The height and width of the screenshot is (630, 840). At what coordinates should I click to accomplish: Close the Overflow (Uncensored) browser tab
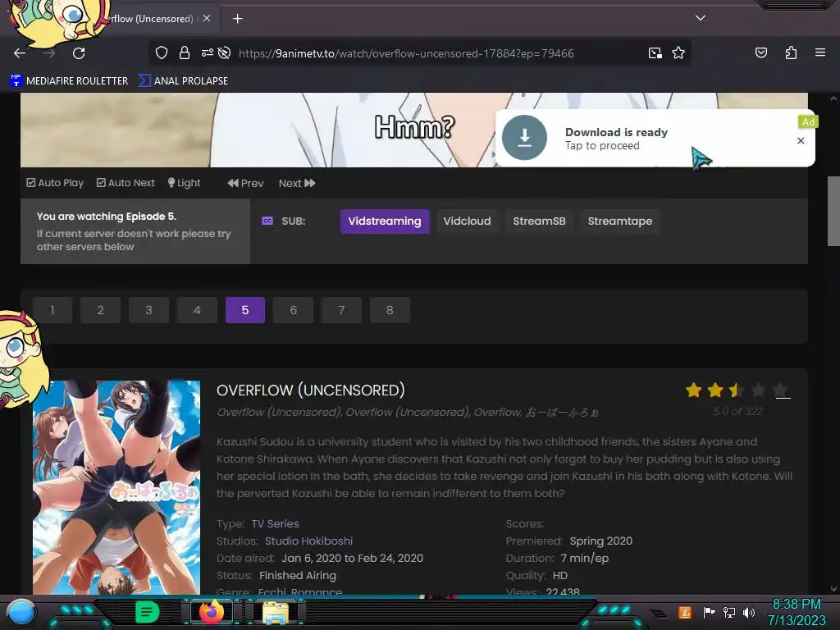207,18
